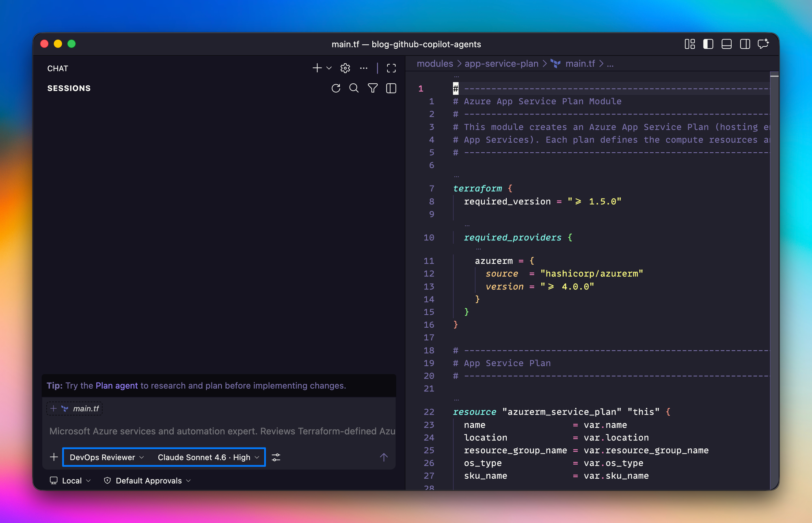Maximize the chat panel
This screenshot has height=523, width=812.
(x=391, y=68)
